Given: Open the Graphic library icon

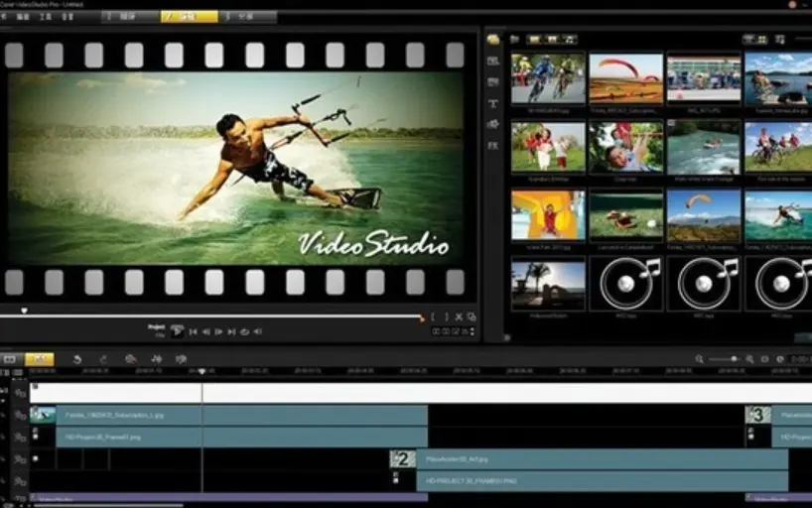Looking at the screenshot, I should [x=493, y=124].
